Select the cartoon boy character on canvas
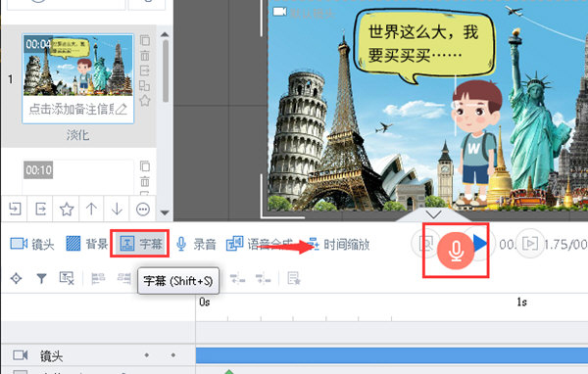This screenshot has height=374, width=588. 476,143
